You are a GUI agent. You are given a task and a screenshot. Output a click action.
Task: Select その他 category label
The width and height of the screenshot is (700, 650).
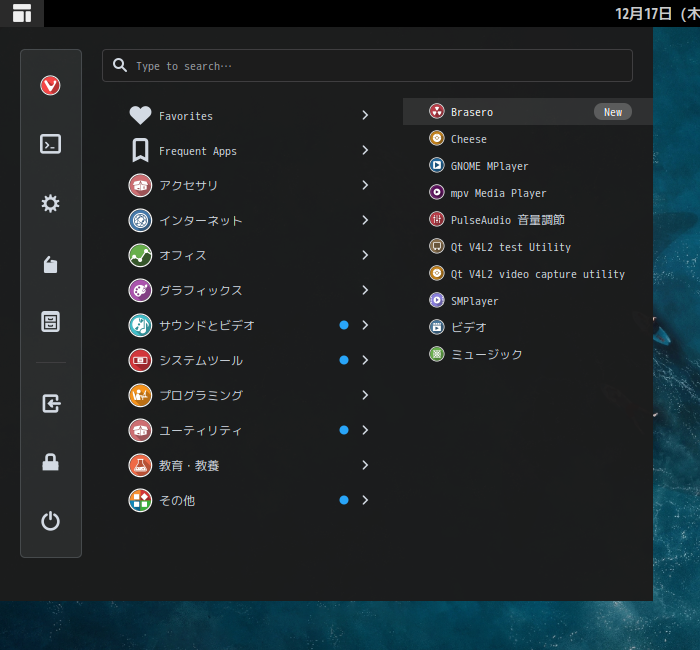pyautogui.click(x=178, y=500)
